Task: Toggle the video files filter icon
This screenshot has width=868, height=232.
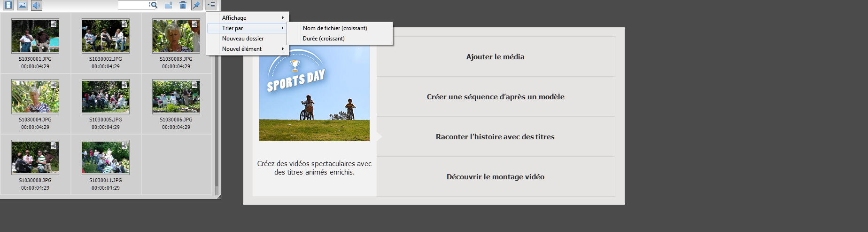Action: point(8,5)
